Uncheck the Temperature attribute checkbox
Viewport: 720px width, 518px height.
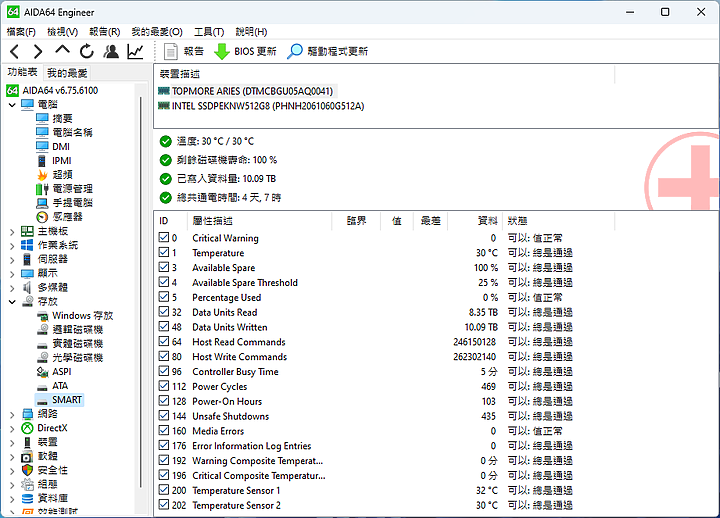click(163, 252)
